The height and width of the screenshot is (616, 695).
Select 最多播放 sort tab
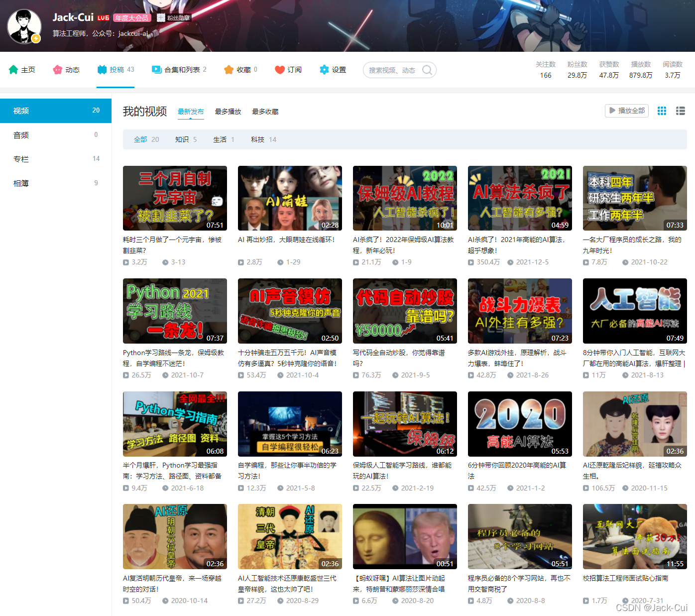click(228, 112)
